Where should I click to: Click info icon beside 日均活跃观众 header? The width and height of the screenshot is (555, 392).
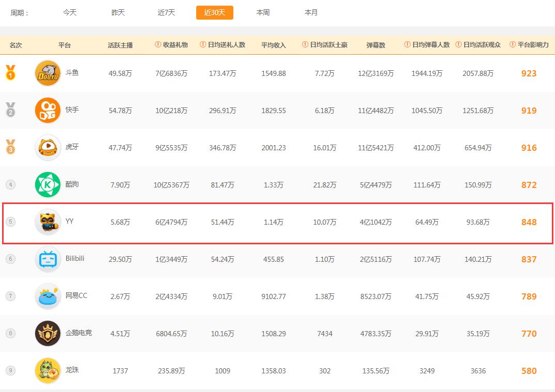coord(458,44)
